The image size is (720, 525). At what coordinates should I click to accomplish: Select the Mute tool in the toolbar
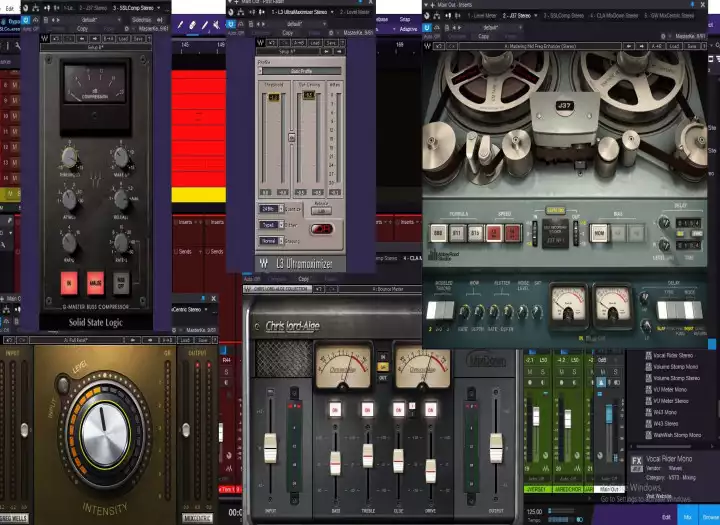(x=216, y=25)
